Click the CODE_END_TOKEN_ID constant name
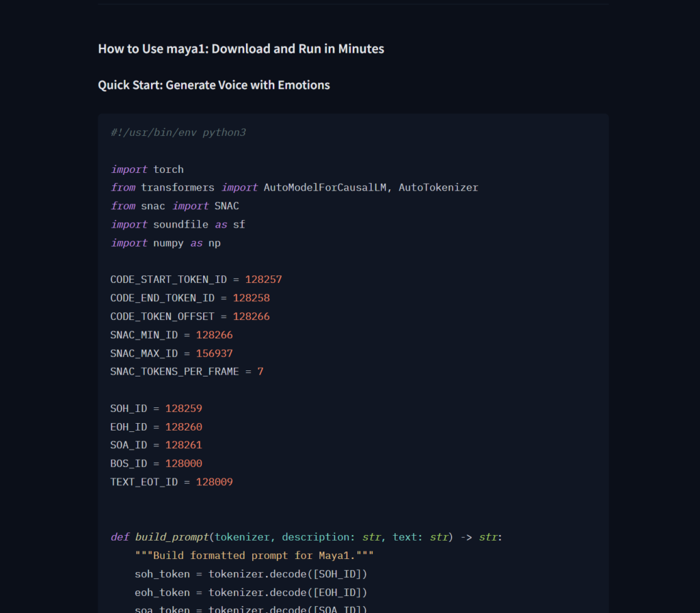Image resolution: width=700 pixels, height=613 pixels. click(x=163, y=298)
